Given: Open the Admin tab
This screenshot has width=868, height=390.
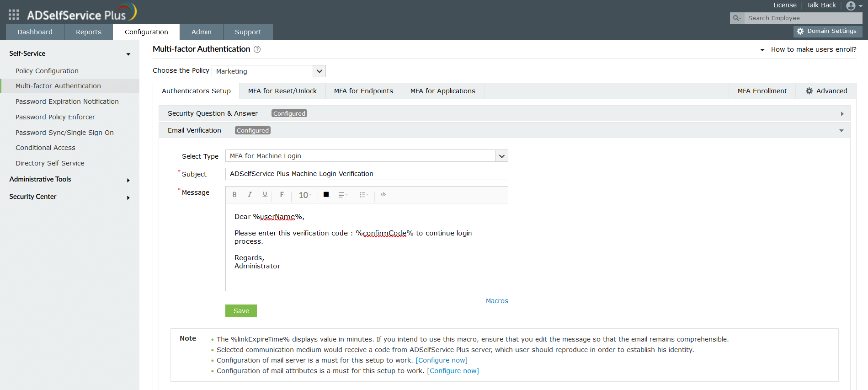Looking at the screenshot, I should [202, 32].
